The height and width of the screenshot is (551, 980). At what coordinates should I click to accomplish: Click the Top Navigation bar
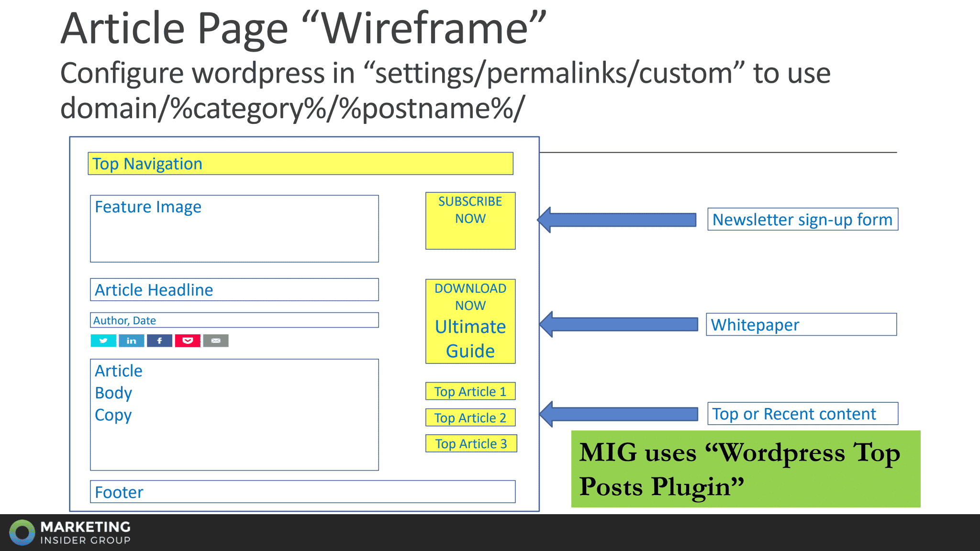(x=301, y=164)
